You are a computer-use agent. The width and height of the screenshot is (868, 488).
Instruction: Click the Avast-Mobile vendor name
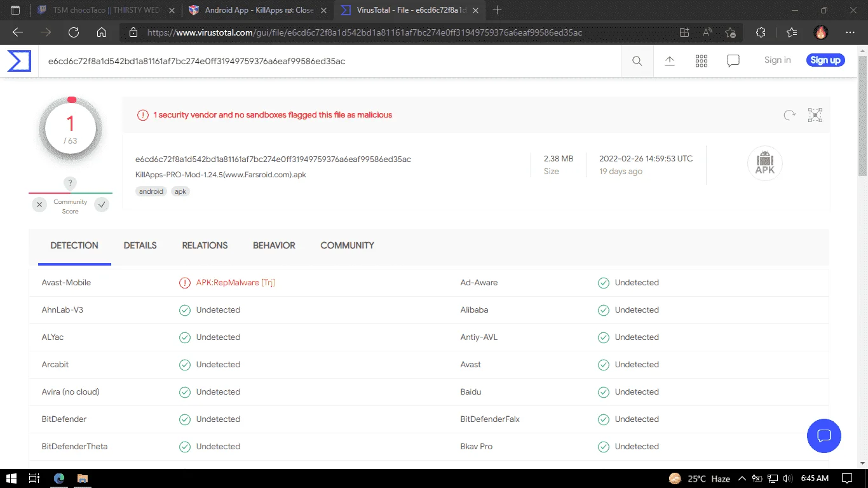click(x=66, y=283)
